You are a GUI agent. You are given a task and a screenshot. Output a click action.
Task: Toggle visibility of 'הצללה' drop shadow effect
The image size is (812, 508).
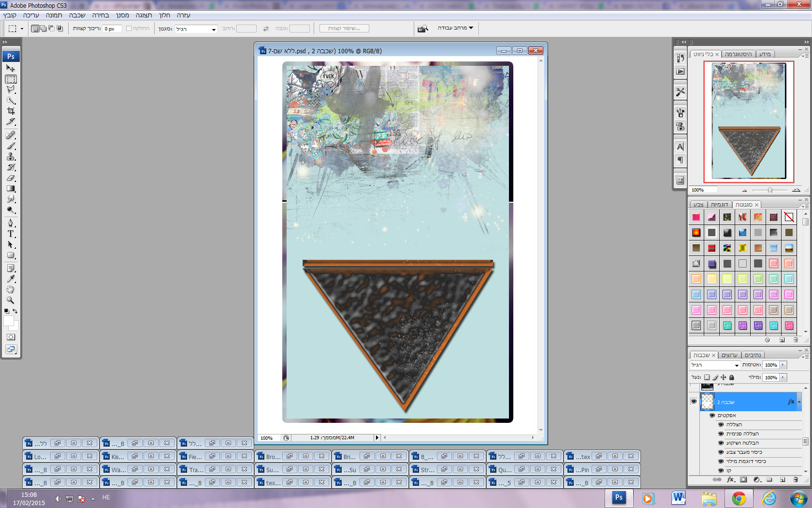(x=721, y=425)
